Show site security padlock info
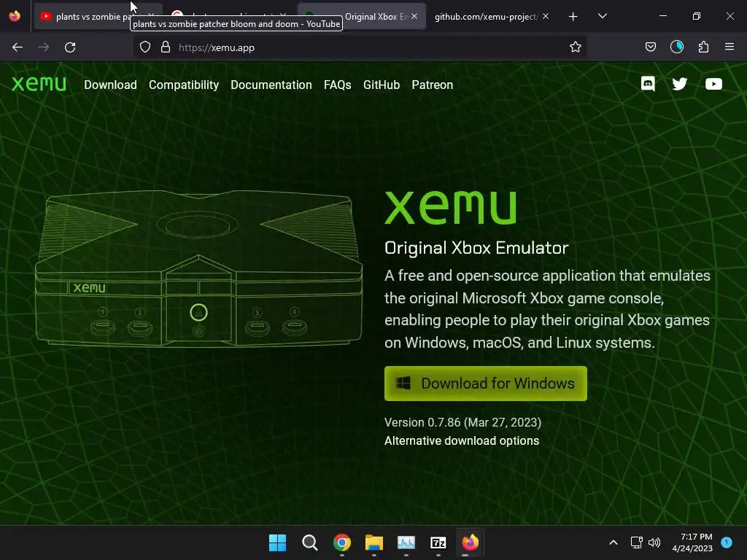The image size is (747, 560). [166, 47]
